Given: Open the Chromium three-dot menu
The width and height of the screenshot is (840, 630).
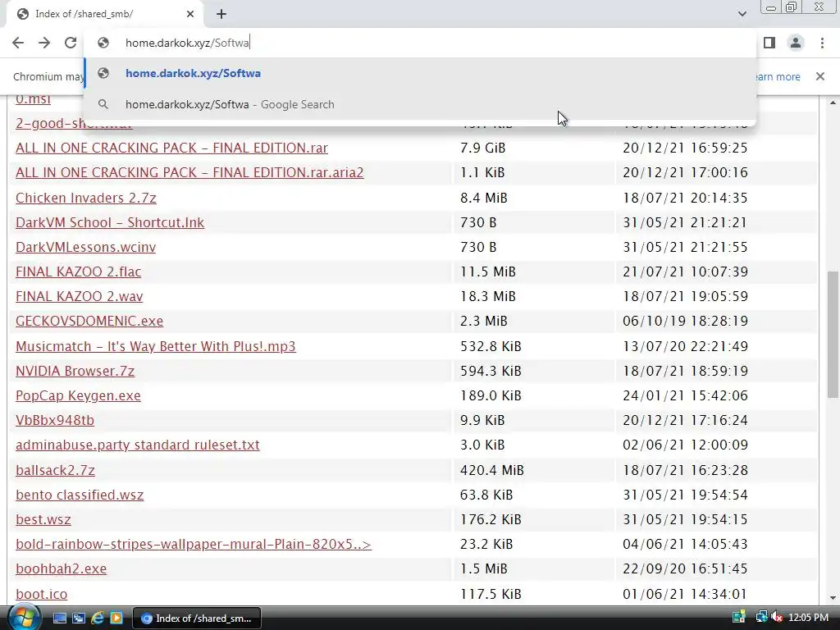Looking at the screenshot, I should (x=822, y=43).
